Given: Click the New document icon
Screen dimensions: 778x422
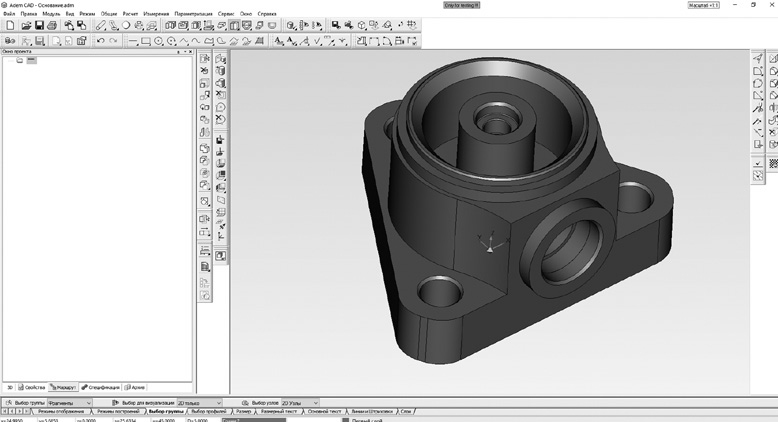Looking at the screenshot, I should 9,25.
